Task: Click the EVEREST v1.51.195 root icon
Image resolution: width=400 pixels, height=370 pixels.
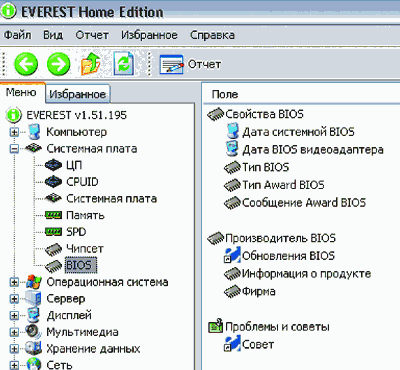Action: point(14,115)
